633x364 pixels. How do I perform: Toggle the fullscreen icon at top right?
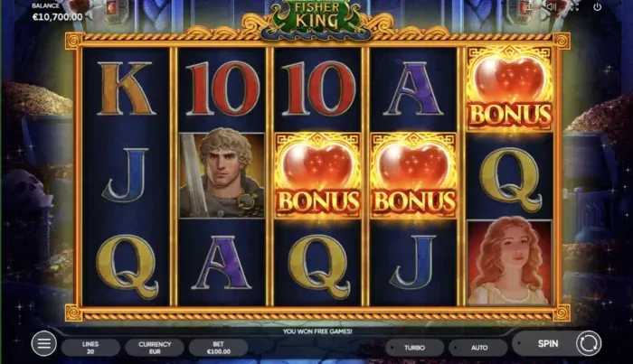click(x=574, y=7)
